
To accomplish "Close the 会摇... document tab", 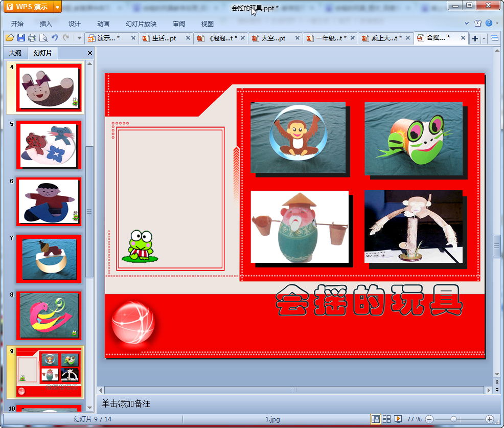I will [x=463, y=38].
